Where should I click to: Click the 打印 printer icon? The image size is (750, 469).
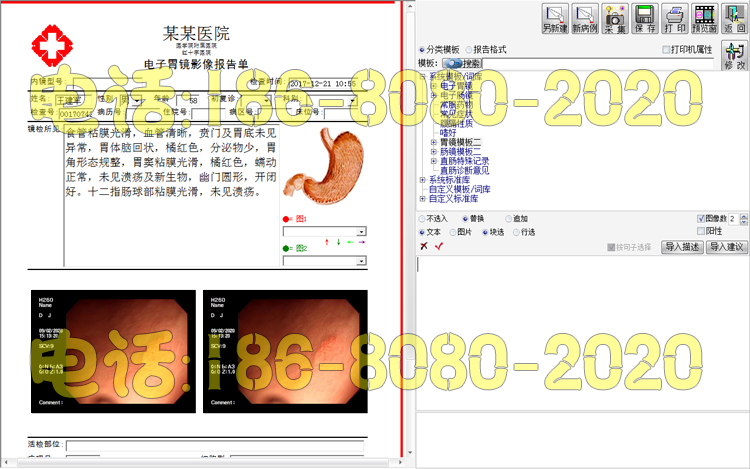[674, 19]
